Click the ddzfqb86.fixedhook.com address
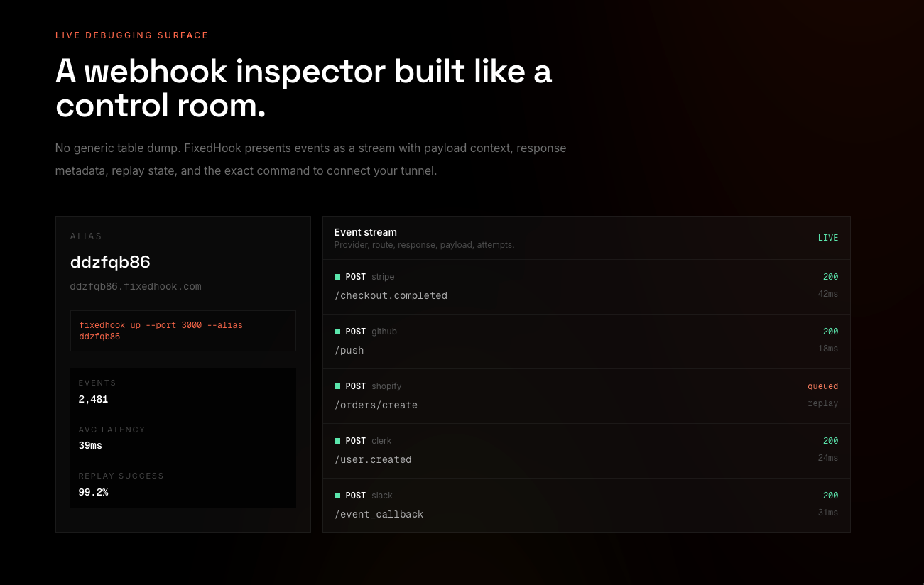924x585 pixels. [136, 287]
